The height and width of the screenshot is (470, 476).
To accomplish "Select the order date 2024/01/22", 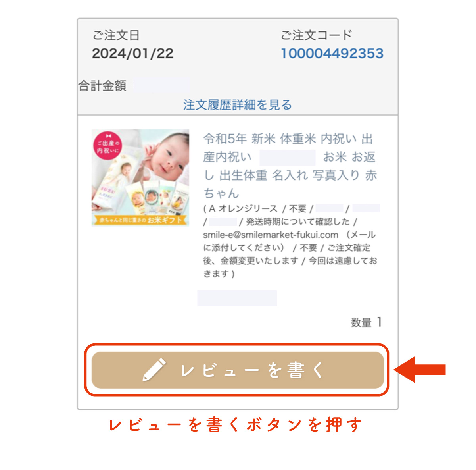I will coord(132,53).
